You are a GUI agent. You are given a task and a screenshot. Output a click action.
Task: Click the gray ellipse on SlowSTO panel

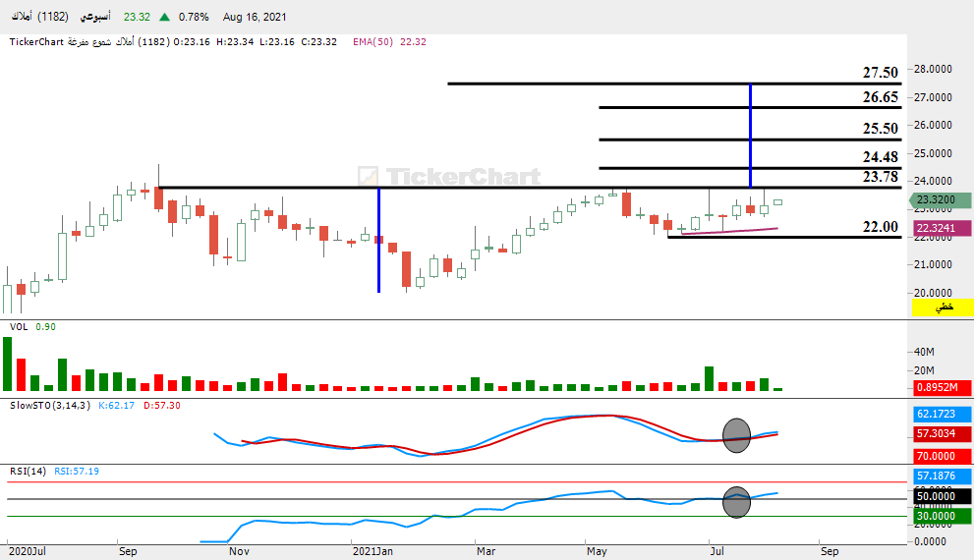tap(737, 435)
